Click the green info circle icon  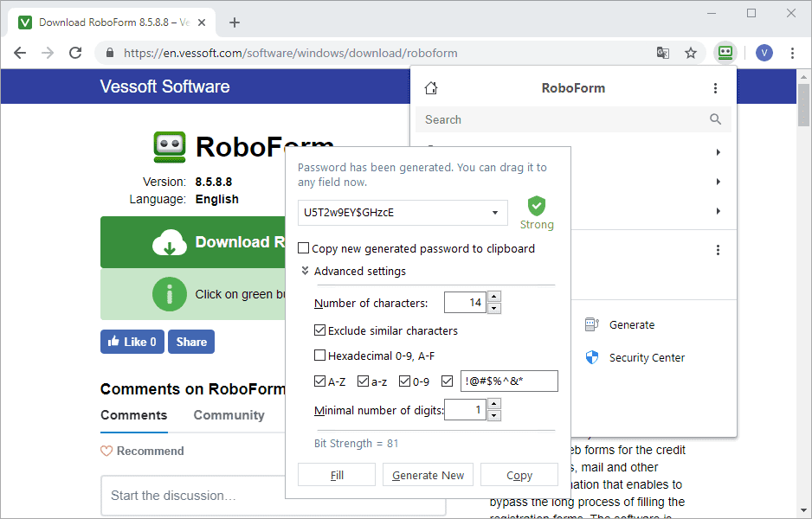170,294
